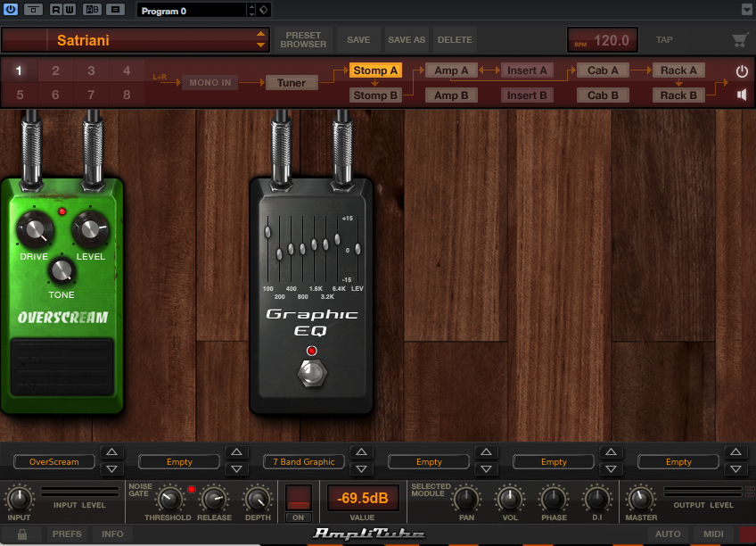
Task: Click the Write automation W icon
Action: click(70, 9)
